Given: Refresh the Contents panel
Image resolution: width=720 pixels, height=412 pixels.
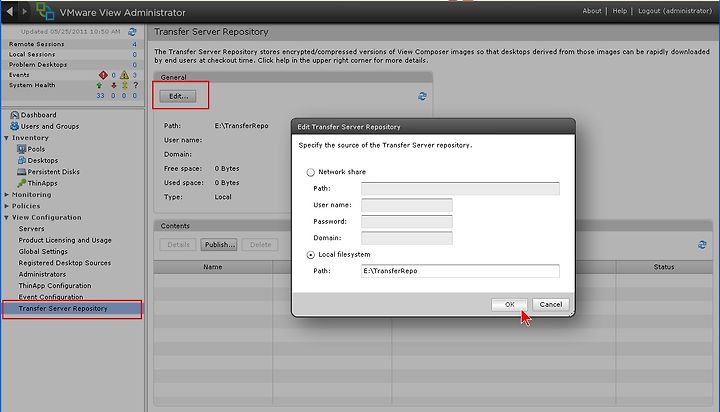Looking at the screenshot, I should pos(702,245).
